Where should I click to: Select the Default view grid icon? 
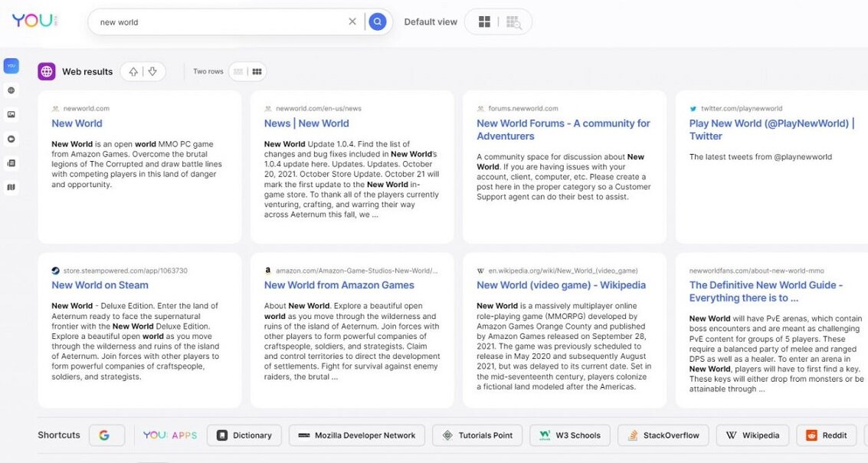[484, 21]
